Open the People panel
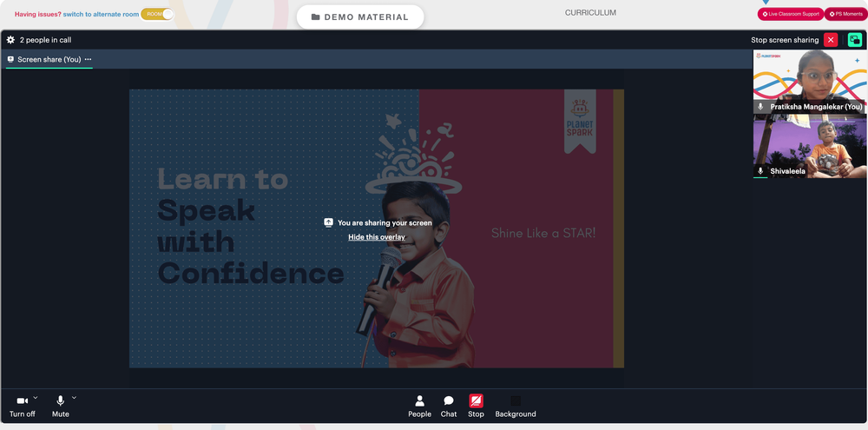The image size is (868, 430). pyautogui.click(x=419, y=407)
